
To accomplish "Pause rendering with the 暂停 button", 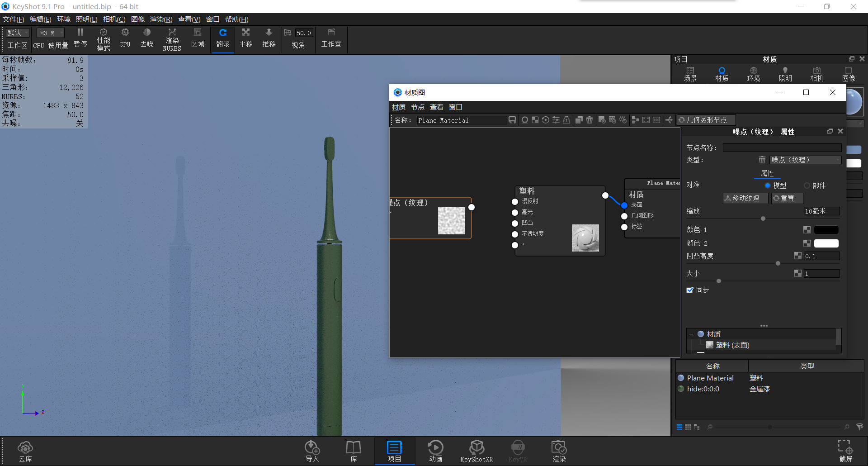I will (x=80, y=38).
